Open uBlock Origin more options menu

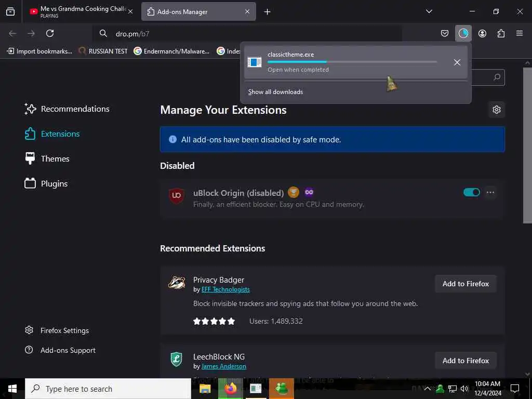click(490, 192)
